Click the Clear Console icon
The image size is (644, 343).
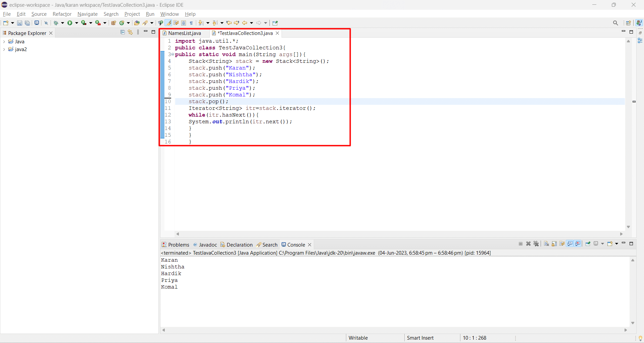click(x=546, y=244)
